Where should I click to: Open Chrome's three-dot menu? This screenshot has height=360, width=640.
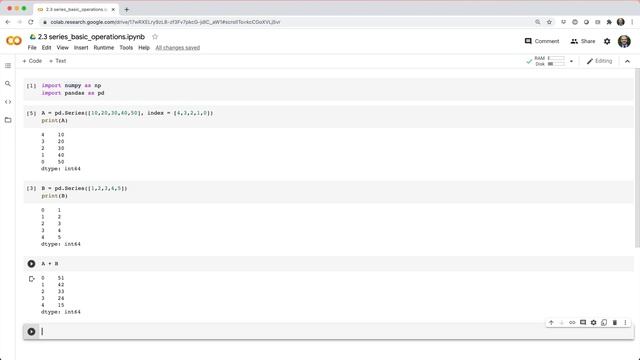pyautogui.click(x=632, y=22)
